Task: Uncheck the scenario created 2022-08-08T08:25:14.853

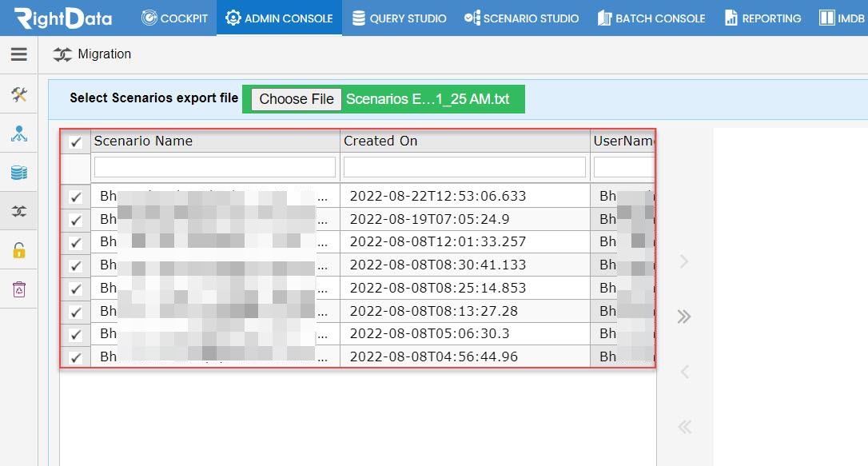Action: [x=76, y=289]
